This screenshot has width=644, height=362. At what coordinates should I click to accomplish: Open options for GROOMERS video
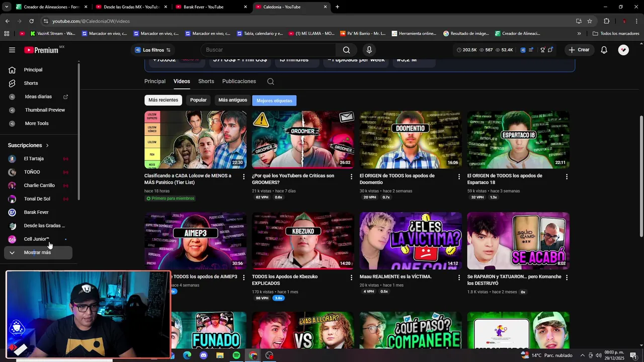click(351, 176)
